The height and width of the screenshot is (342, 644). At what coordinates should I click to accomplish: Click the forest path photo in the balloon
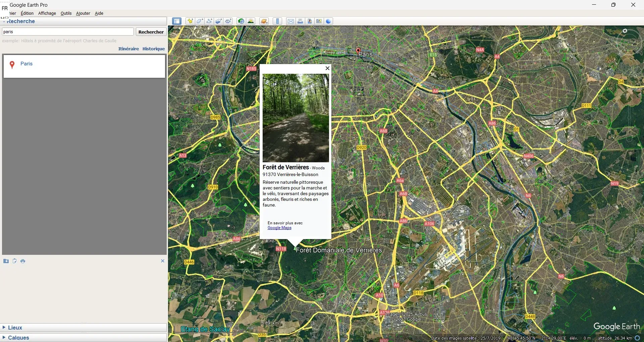pos(296,118)
